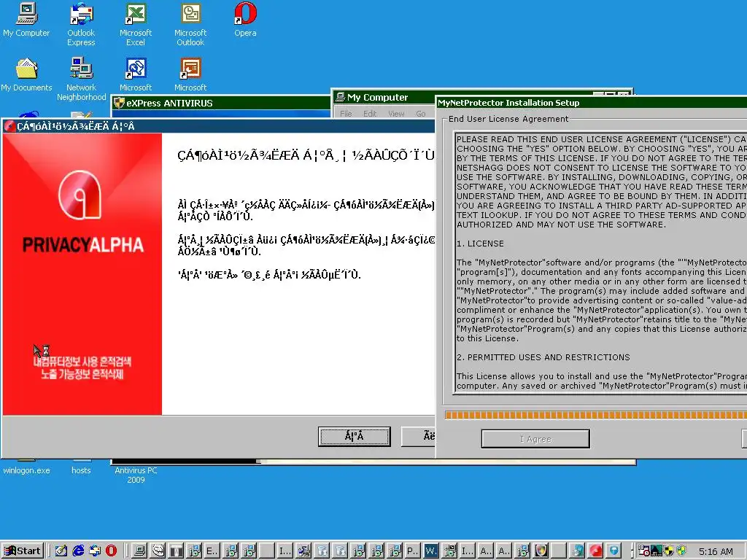The height and width of the screenshot is (560, 747).
Task: Switch to the 'E..' taskbar button
Action: pos(212,551)
